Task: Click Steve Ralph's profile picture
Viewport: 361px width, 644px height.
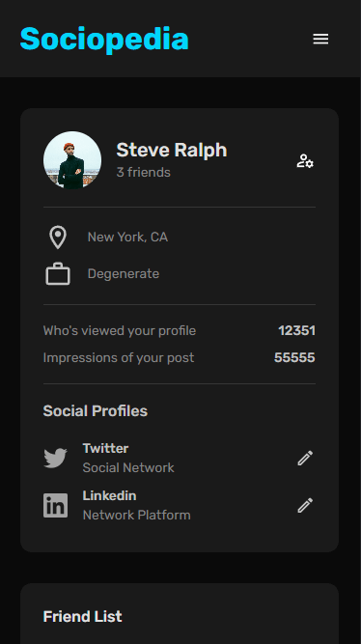Action: [x=72, y=160]
